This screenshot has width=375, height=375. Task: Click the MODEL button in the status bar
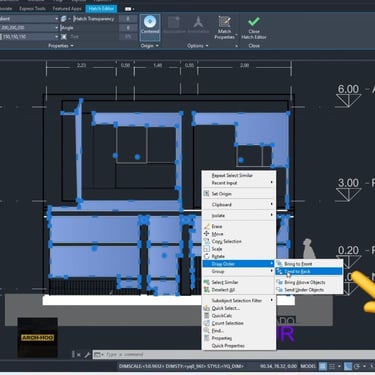308,366
